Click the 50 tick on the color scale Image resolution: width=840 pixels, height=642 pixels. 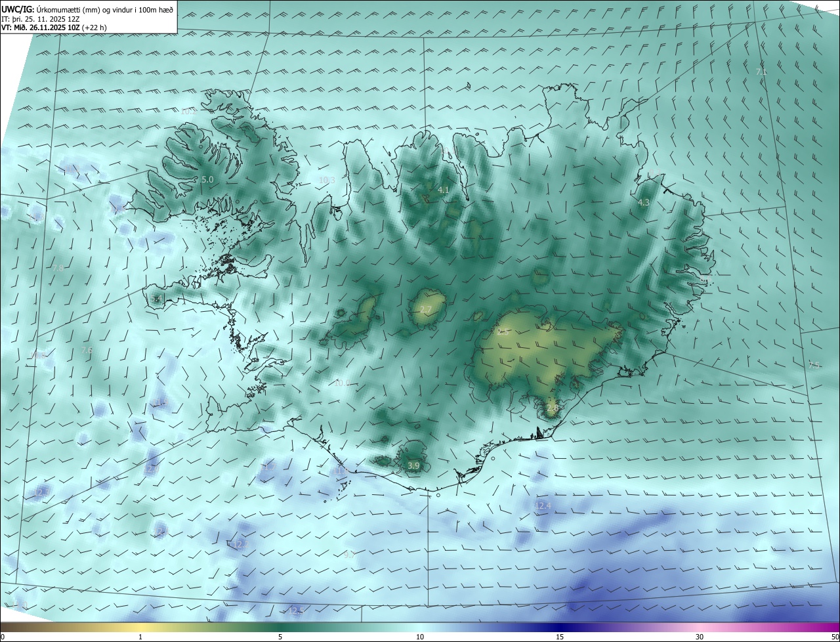pos(834,637)
